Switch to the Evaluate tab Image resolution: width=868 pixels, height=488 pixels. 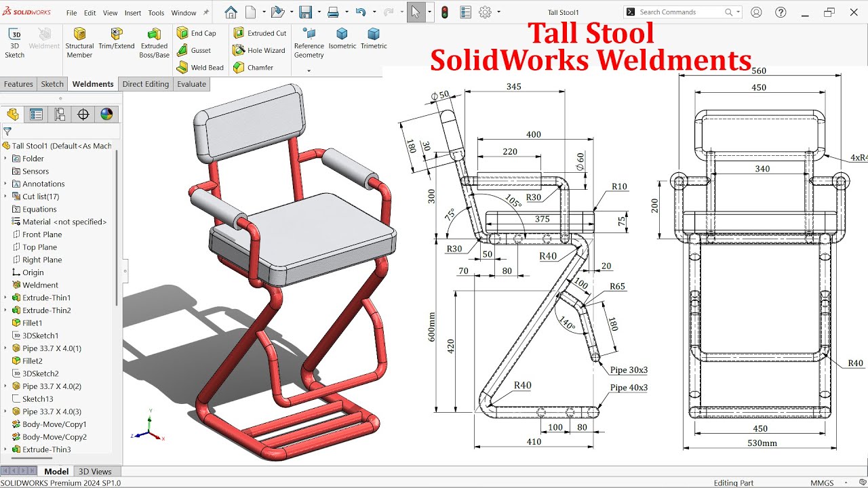click(192, 84)
